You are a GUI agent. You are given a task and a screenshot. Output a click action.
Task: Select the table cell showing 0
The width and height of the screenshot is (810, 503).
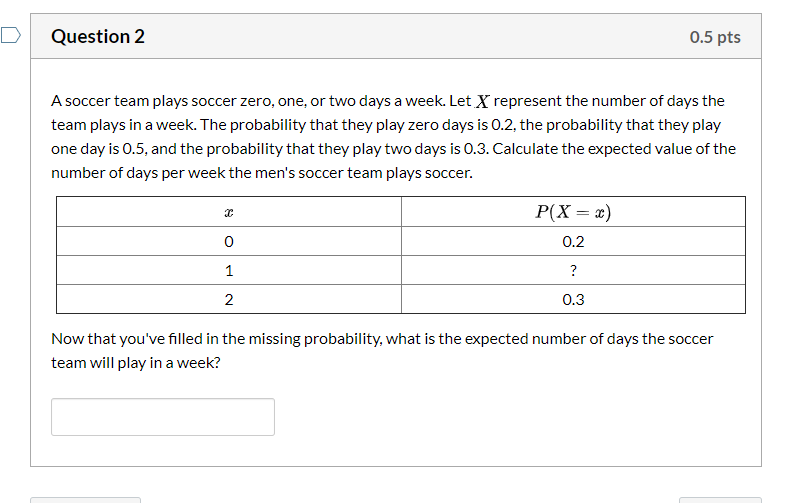(x=229, y=241)
